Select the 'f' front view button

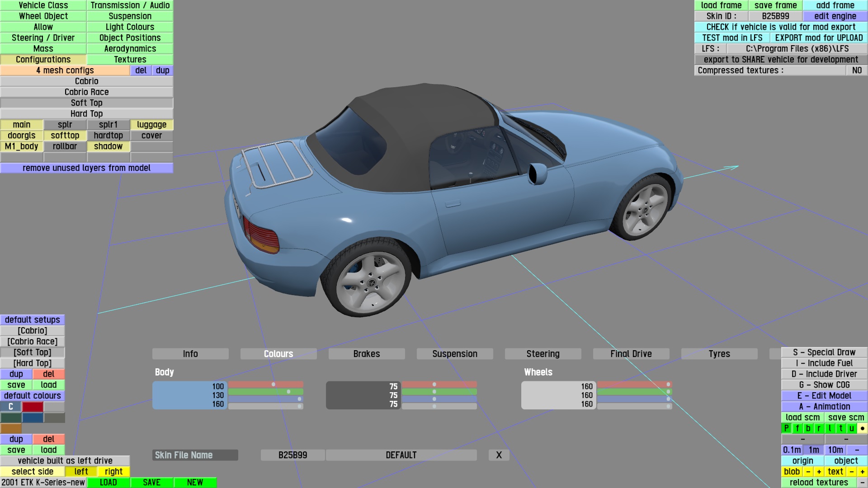[x=797, y=428]
